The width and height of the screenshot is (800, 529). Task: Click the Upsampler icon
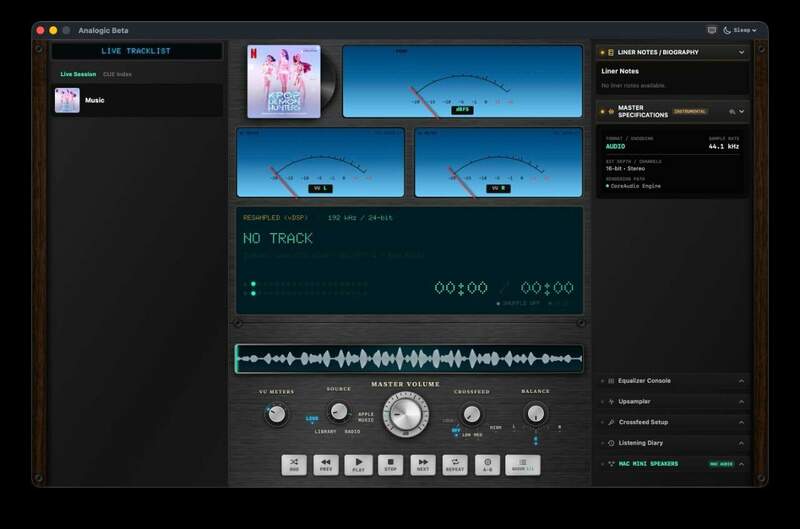pos(611,402)
